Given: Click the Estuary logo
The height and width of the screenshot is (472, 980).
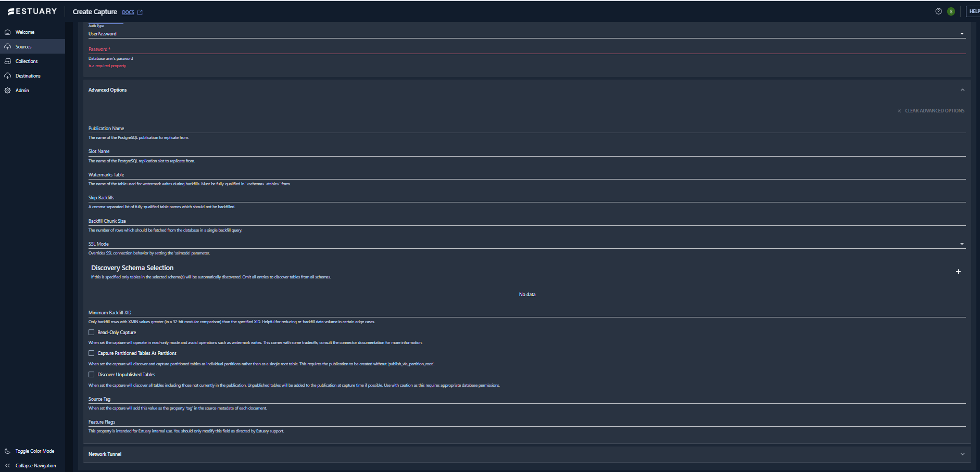Looking at the screenshot, I should tap(32, 11).
